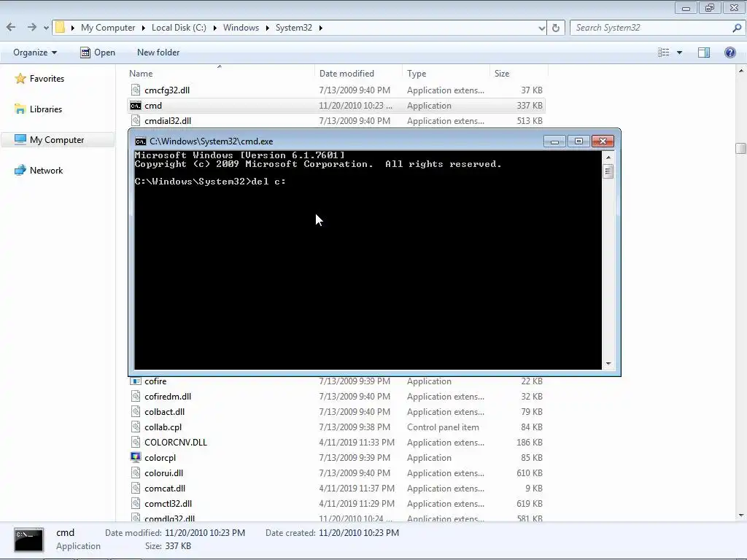Go back using the Explorer back arrow
This screenshot has width=747, height=560.
tap(11, 27)
